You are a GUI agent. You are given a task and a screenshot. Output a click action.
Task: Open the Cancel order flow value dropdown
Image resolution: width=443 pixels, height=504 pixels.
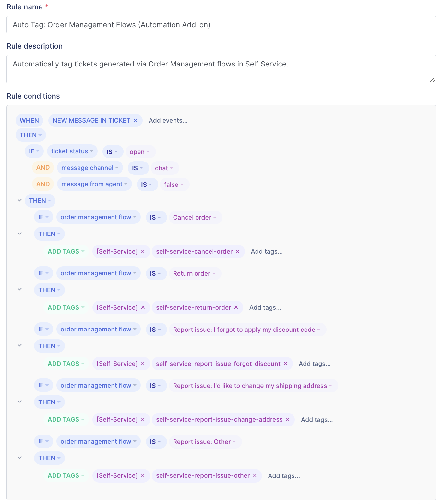coord(195,217)
